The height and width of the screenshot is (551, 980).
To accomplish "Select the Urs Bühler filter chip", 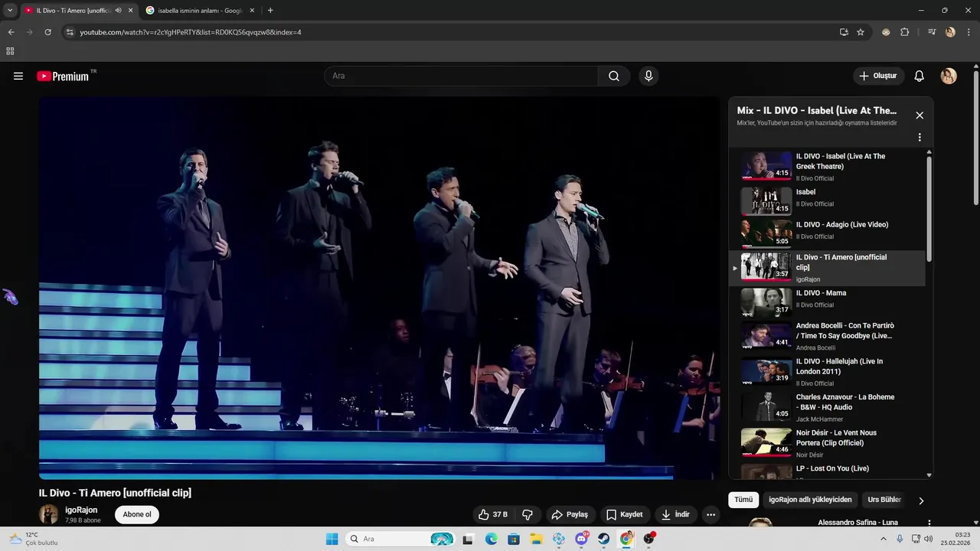I will (x=884, y=500).
